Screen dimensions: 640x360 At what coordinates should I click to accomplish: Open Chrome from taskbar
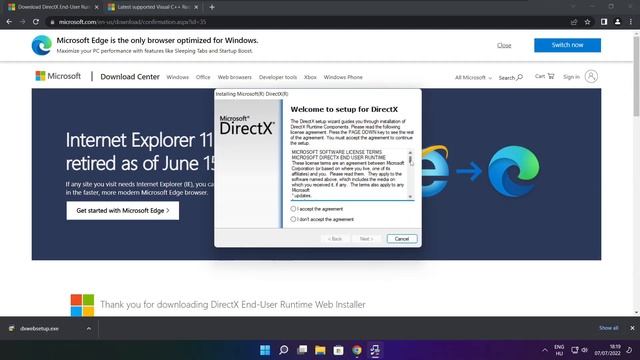[x=357, y=350]
